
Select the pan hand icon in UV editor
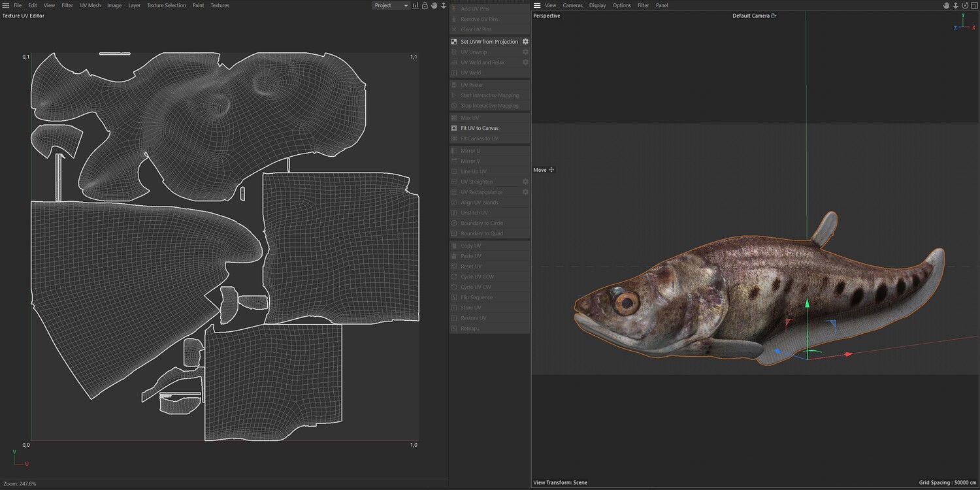[x=434, y=5]
